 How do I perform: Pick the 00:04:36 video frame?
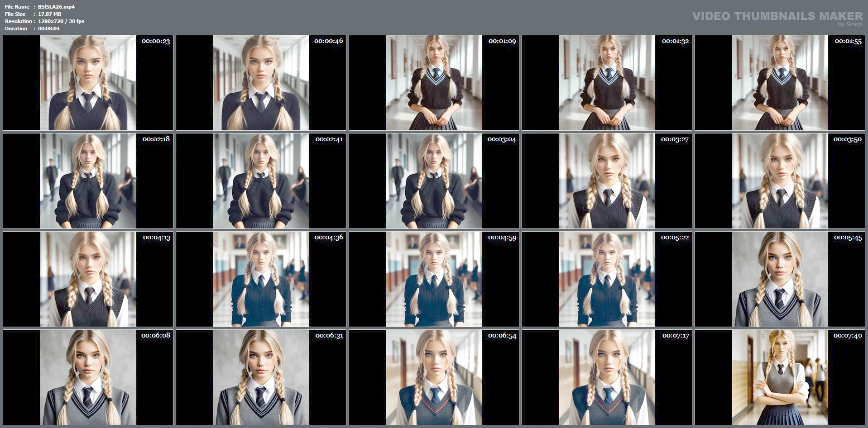[x=261, y=279]
